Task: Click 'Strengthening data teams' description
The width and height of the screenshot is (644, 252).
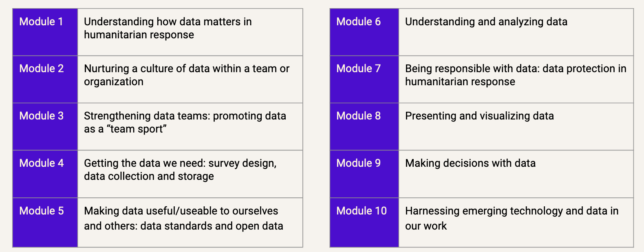Action: click(185, 122)
